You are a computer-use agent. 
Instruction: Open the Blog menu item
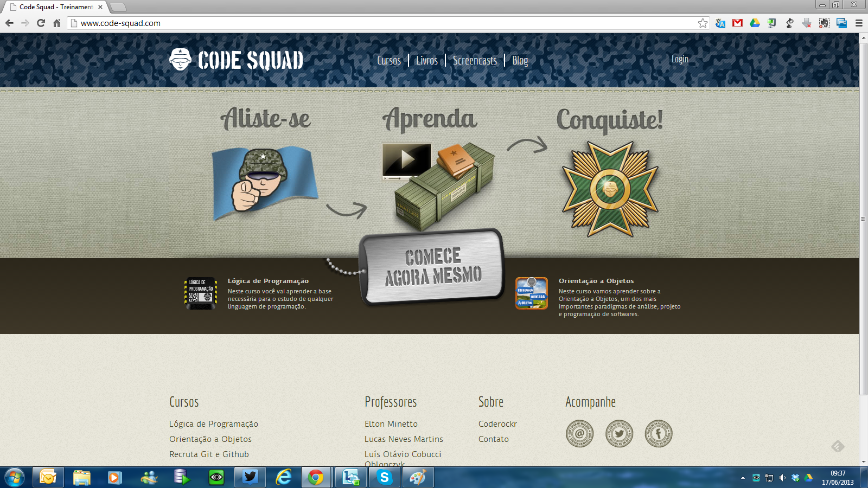[520, 60]
